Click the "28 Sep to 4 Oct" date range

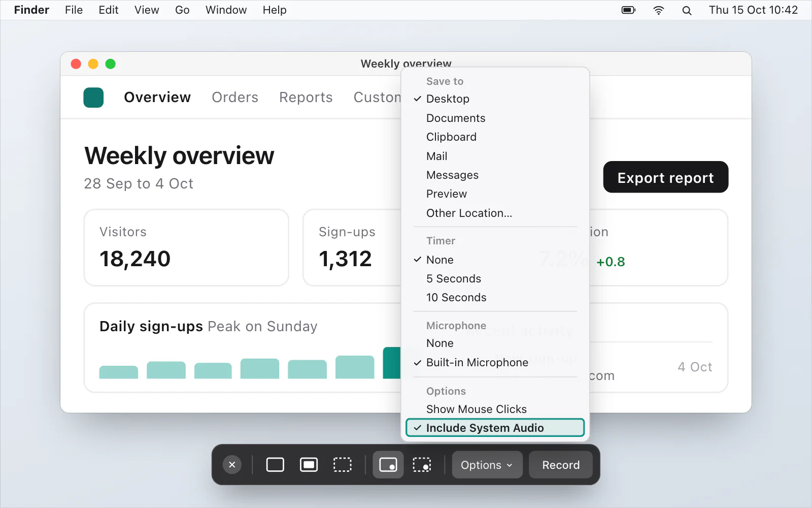pos(139,183)
